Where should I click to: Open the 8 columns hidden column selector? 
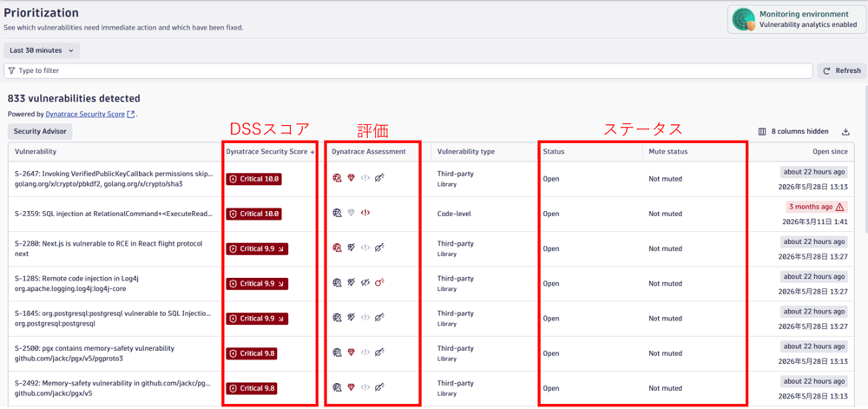pos(793,132)
